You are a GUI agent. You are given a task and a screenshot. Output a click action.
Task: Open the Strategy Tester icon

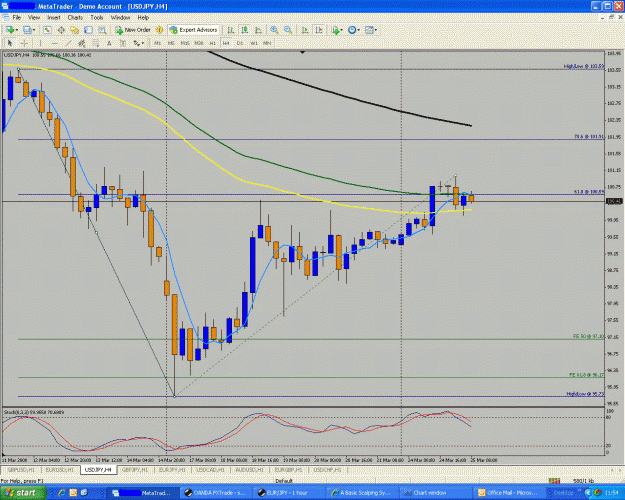point(102,30)
